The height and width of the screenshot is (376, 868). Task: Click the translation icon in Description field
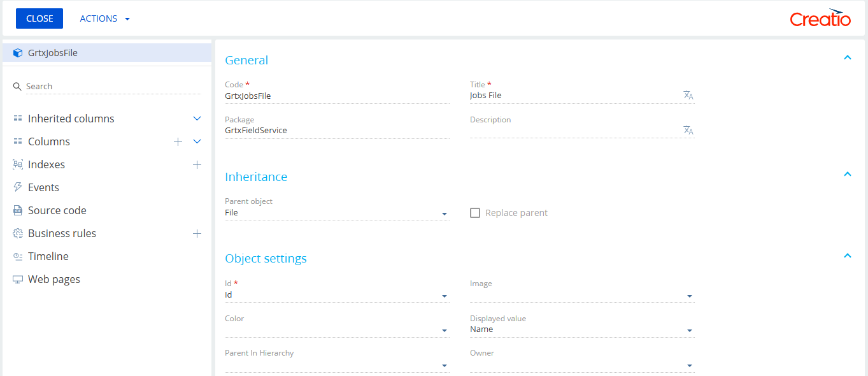pyautogui.click(x=688, y=130)
